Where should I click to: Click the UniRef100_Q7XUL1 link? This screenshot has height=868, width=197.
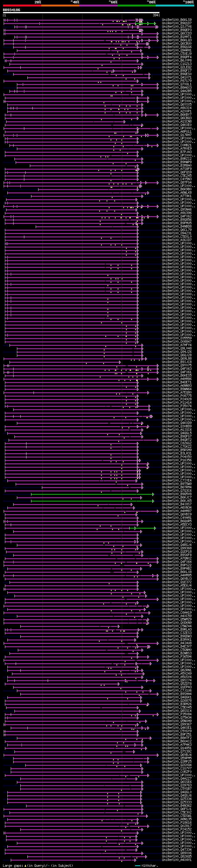(177, 84)
